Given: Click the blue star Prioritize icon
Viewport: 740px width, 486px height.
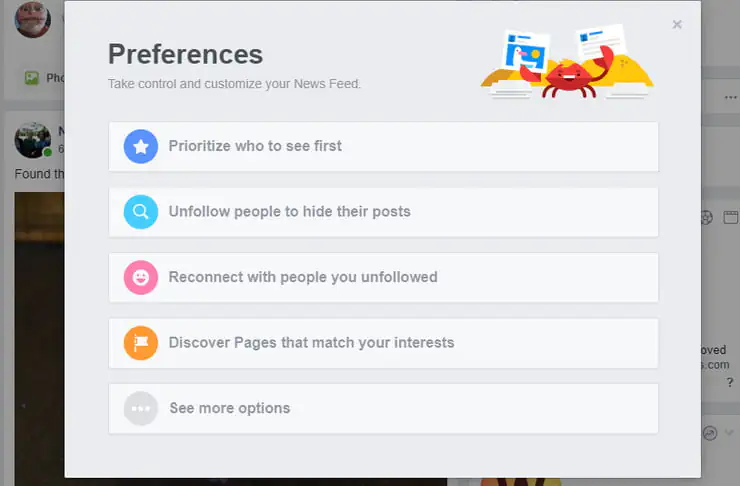Looking at the screenshot, I should click(x=141, y=147).
